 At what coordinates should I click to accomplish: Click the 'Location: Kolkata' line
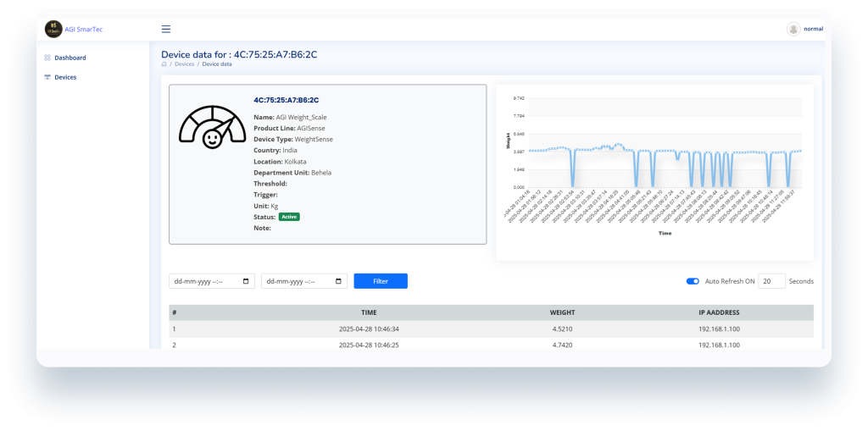tap(280, 162)
